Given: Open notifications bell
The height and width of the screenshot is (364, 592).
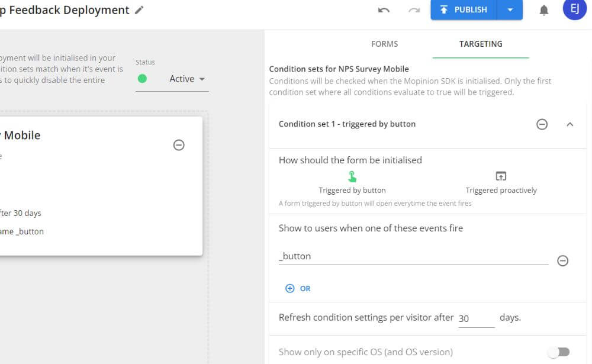Looking at the screenshot, I should point(543,10).
